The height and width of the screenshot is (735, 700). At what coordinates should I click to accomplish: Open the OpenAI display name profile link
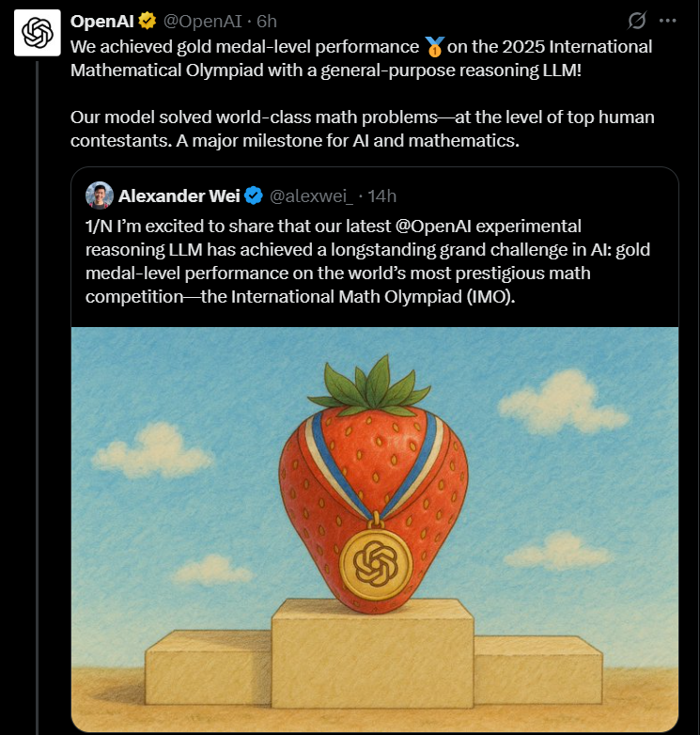pyautogui.click(x=103, y=20)
